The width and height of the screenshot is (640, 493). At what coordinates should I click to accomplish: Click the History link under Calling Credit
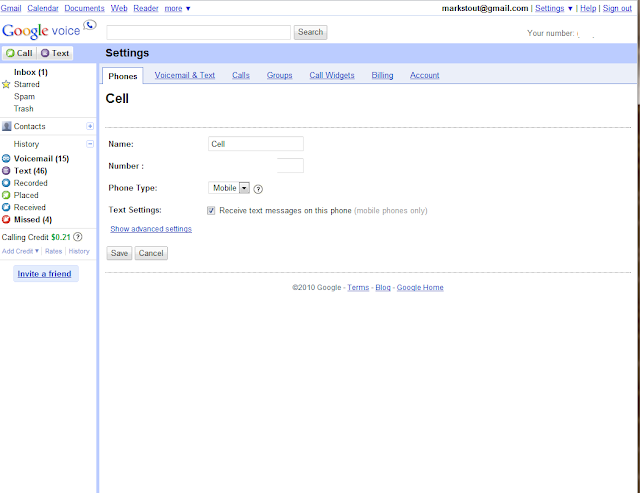click(79, 251)
